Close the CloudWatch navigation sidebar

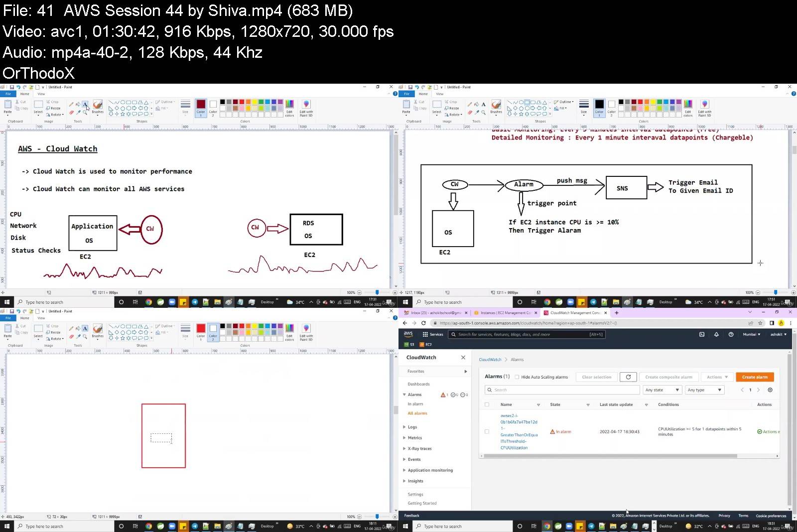click(463, 357)
